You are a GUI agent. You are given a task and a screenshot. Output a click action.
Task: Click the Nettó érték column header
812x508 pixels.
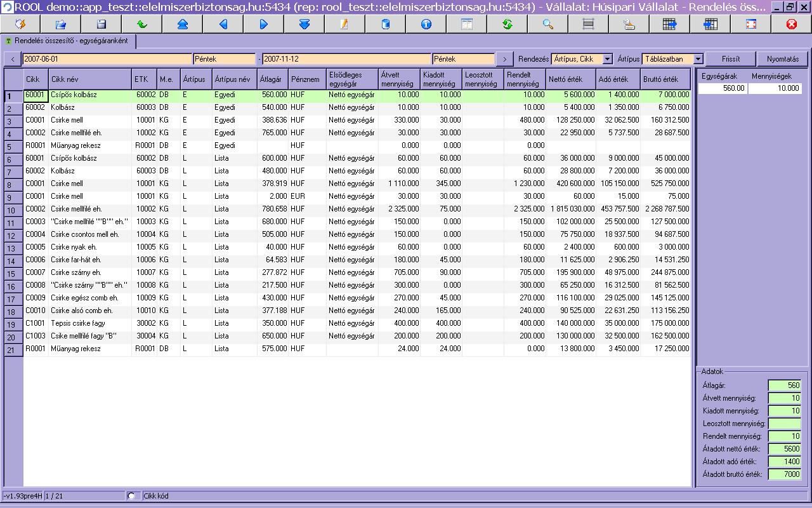tap(571, 79)
